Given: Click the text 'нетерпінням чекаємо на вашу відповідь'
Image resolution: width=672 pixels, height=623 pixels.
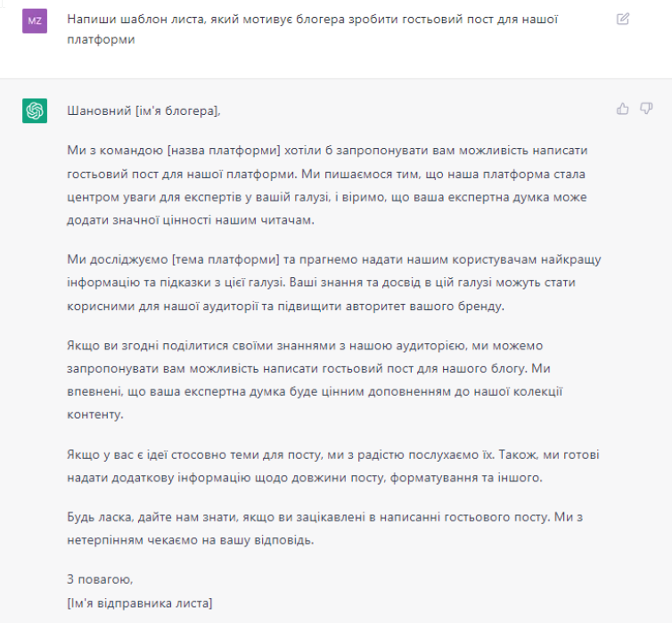Looking at the screenshot, I should pyautogui.click(x=190, y=540).
